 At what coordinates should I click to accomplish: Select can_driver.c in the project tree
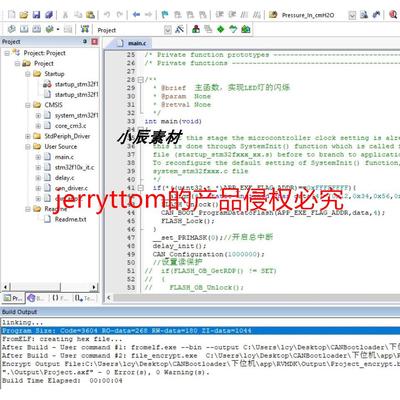pos(71,188)
